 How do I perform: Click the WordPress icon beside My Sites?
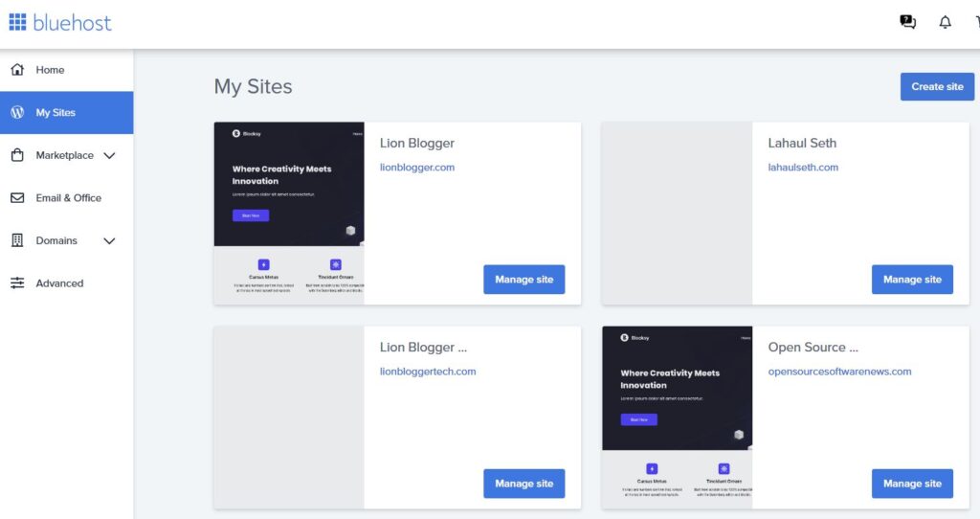[x=17, y=112]
